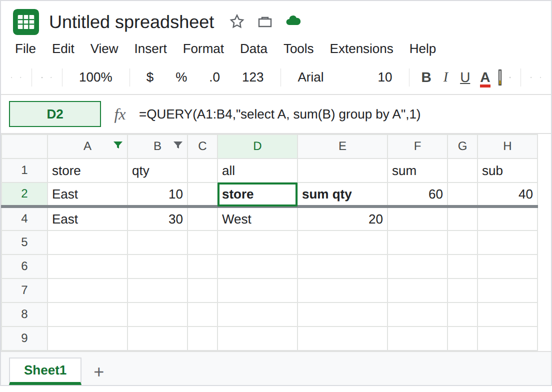Select column E header

(x=342, y=146)
